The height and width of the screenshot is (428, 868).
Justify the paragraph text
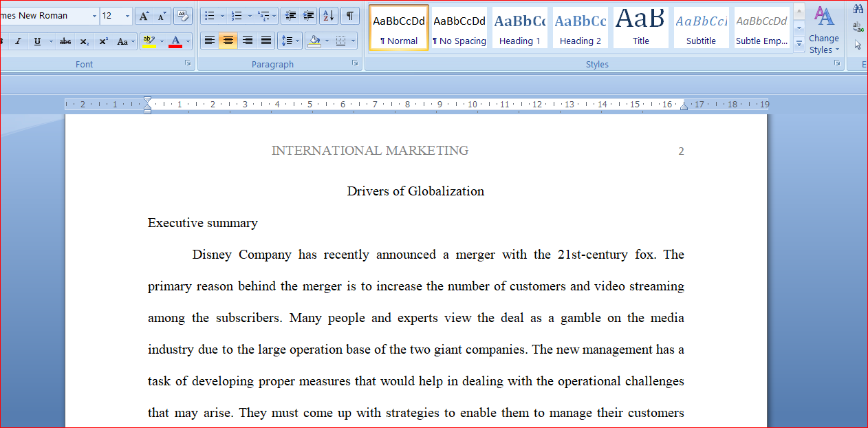265,41
